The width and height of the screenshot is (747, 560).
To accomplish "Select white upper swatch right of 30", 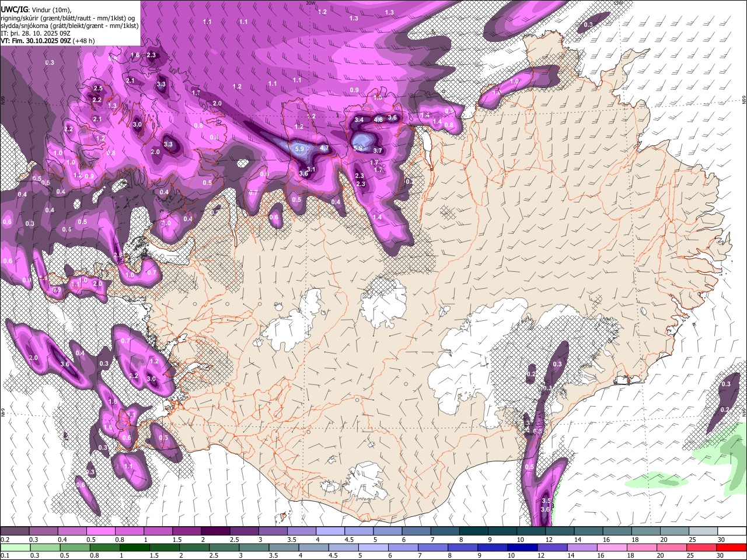I will click(732, 531).
